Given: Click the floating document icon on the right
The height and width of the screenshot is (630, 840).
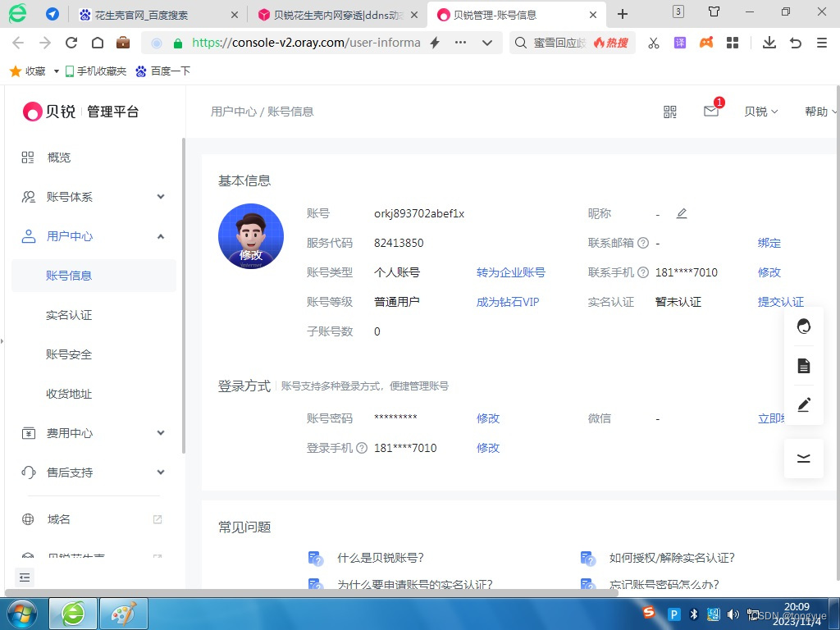Looking at the screenshot, I should (803, 365).
